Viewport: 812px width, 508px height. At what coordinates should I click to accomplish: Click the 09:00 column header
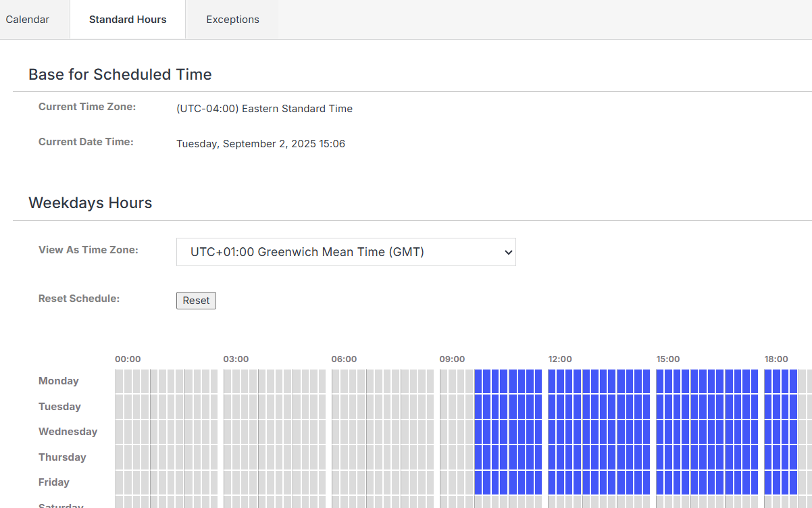pyautogui.click(x=452, y=359)
